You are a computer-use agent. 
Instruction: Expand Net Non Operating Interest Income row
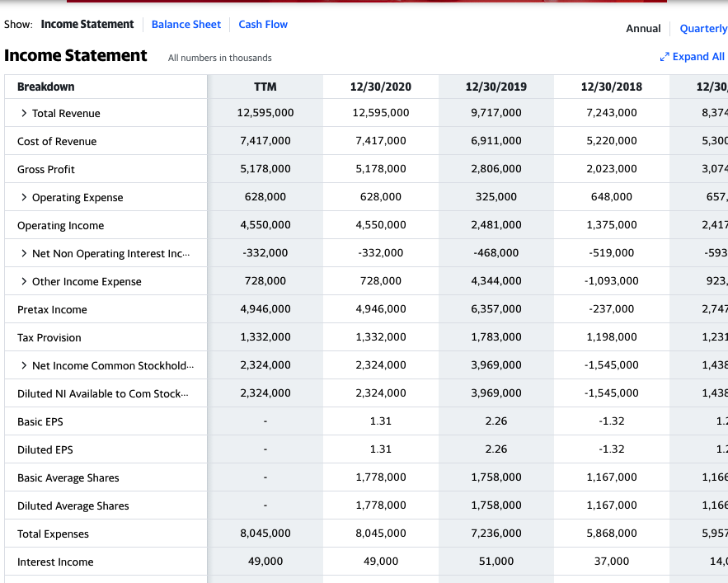pos(24,253)
